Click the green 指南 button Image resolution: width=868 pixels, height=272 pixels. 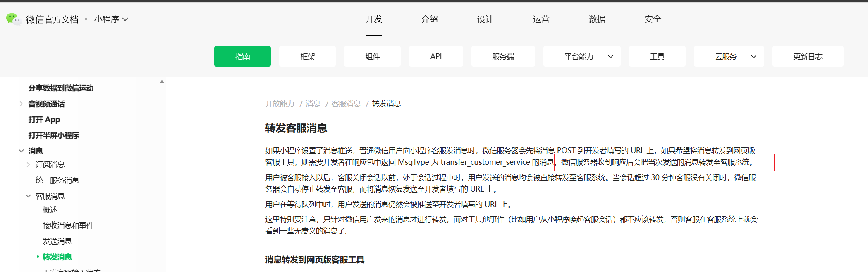click(x=242, y=56)
